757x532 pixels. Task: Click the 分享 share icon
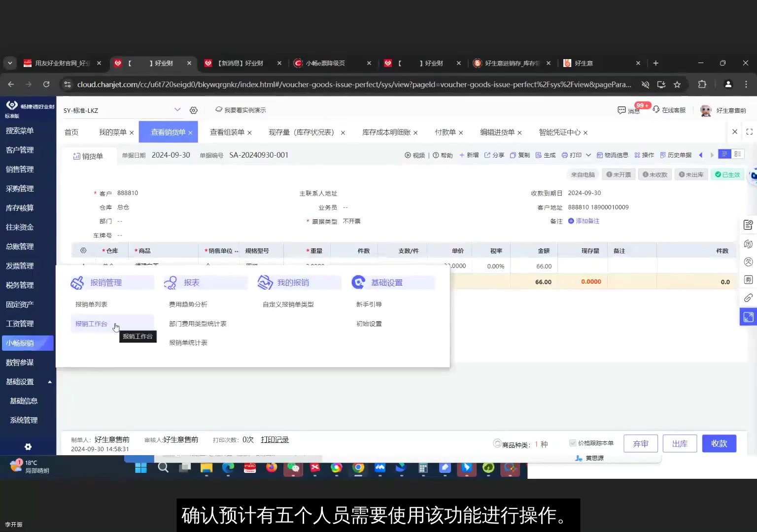click(495, 155)
